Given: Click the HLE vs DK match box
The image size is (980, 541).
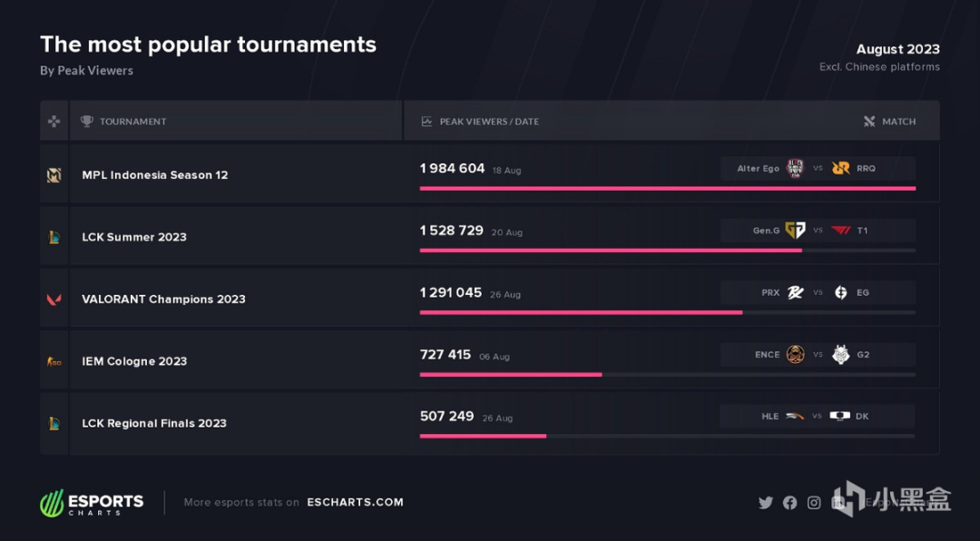Looking at the screenshot, I should point(818,416).
